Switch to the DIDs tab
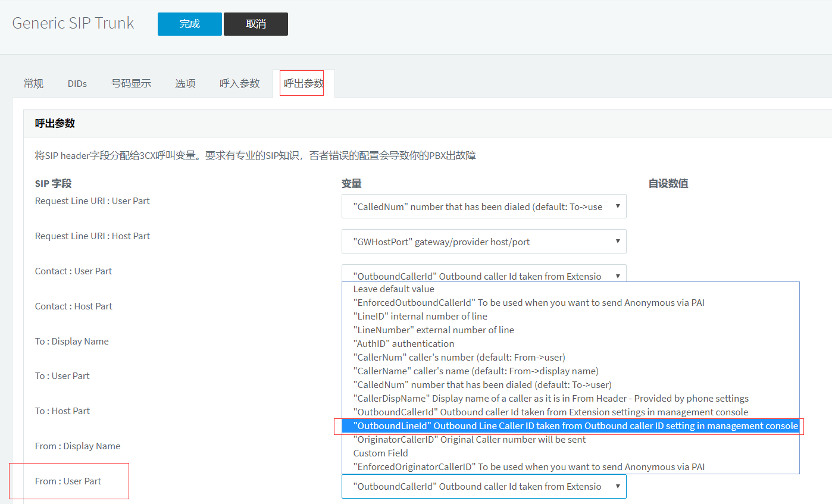This screenshot has height=504, width=832. tap(77, 83)
